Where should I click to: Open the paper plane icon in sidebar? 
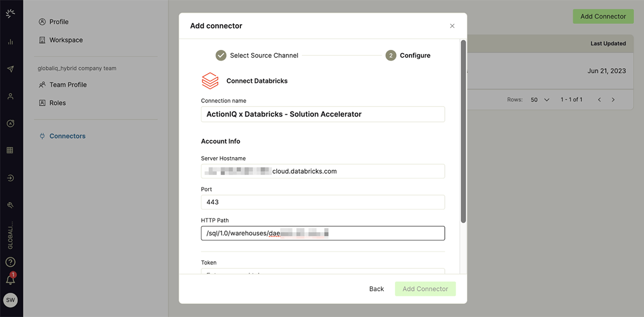[x=10, y=69]
